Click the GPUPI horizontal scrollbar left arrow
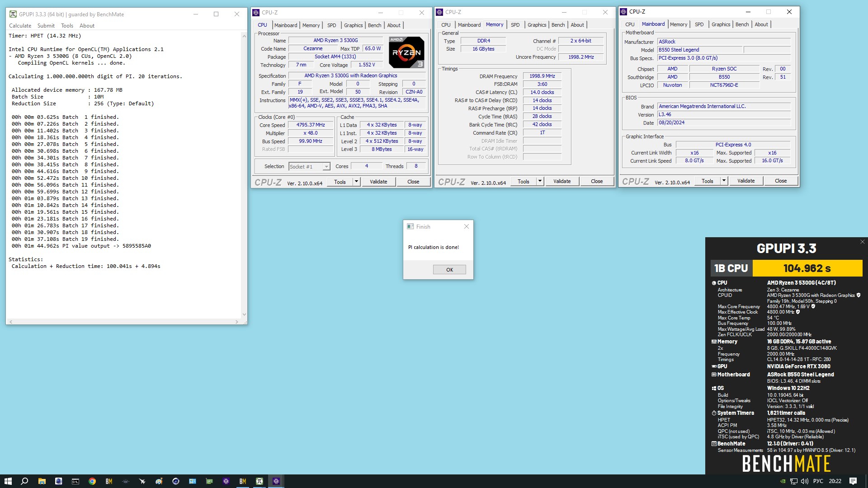Image resolution: width=868 pixels, height=488 pixels. (x=11, y=322)
